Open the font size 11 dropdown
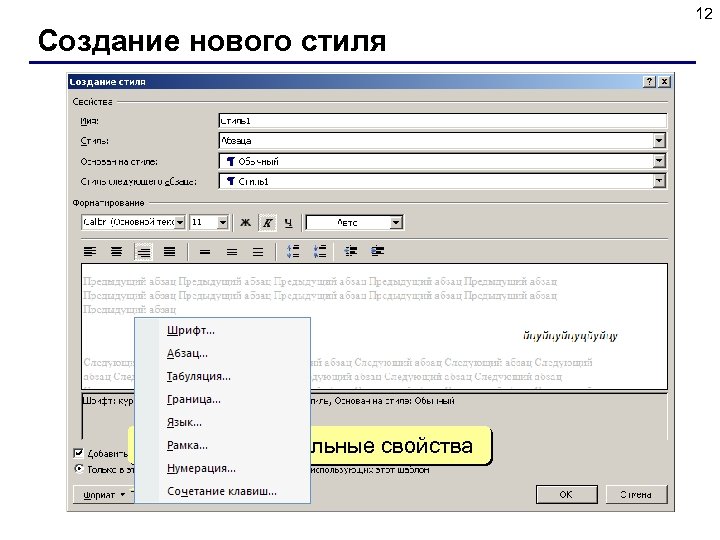Viewport: 720px width, 540px height. [x=222, y=222]
